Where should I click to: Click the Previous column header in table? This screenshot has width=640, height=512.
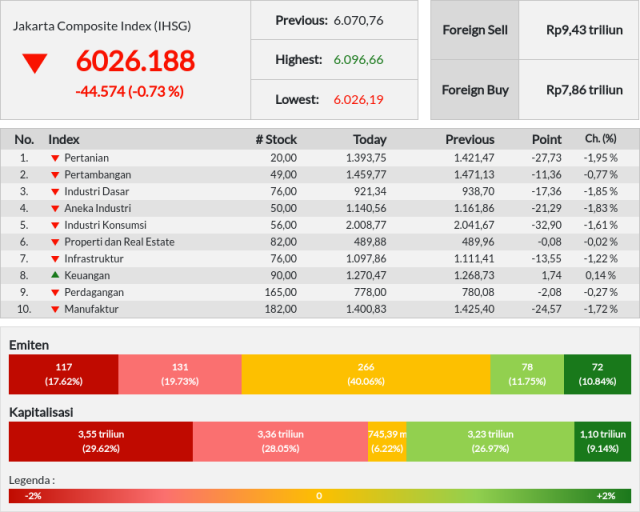click(x=470, y=140)
